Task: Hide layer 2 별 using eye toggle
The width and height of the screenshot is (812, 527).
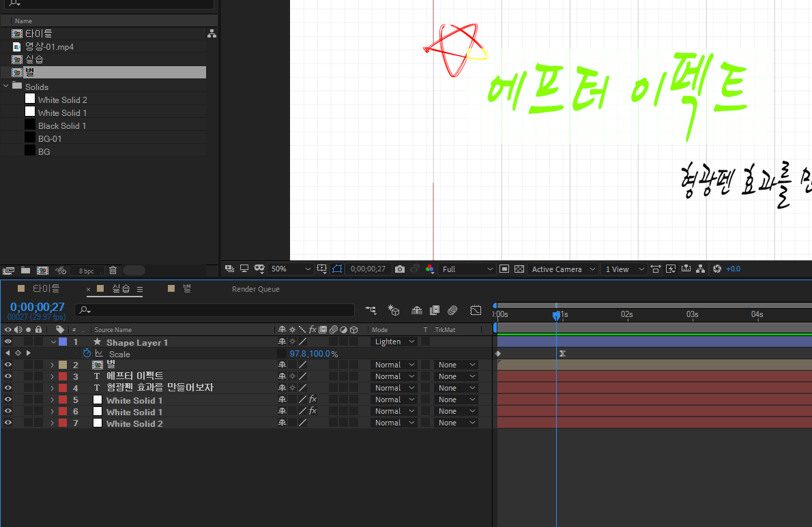Action: (8, 365)
